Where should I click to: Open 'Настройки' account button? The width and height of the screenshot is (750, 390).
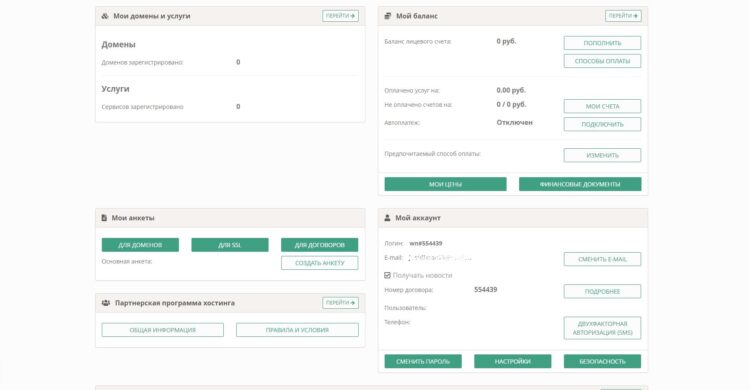[x=513, y=362]
